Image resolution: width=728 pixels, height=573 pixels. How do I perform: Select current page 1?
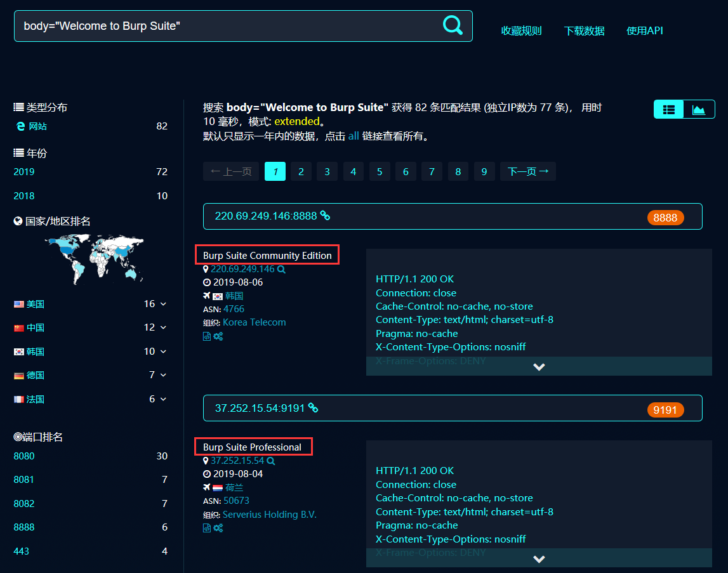point(275,172)
